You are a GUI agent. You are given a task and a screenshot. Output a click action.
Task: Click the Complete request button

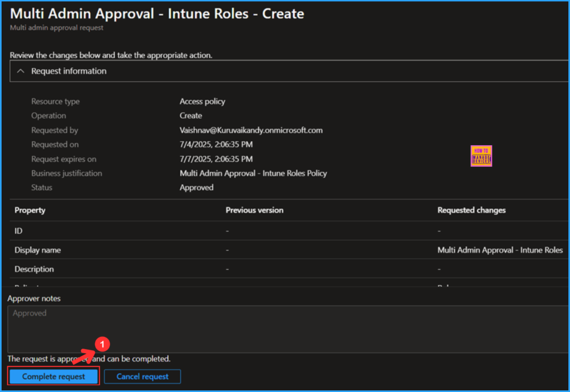(53, 376)
